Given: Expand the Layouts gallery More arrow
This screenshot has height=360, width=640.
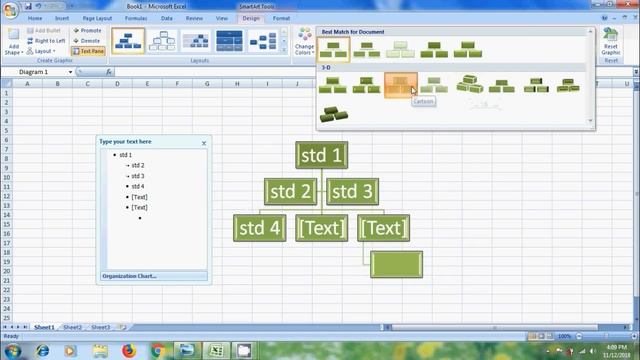Looking at the screenshot, I should [284, 50].
